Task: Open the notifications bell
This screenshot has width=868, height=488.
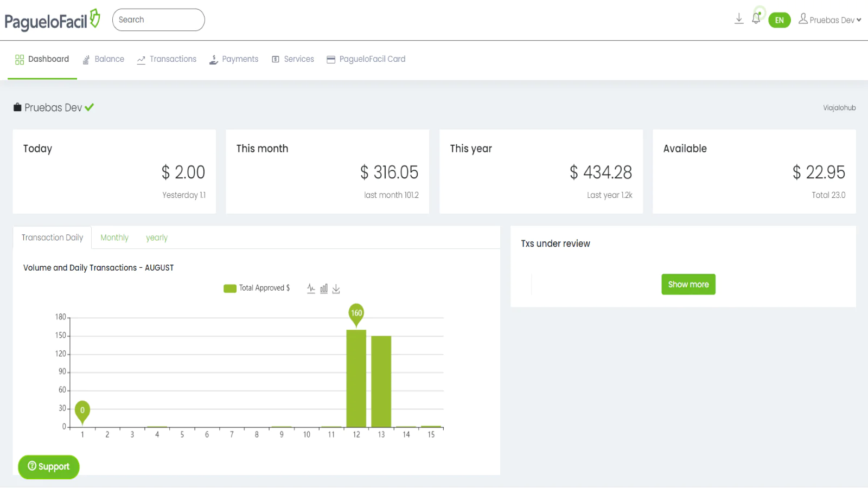Action: [756, 19]
